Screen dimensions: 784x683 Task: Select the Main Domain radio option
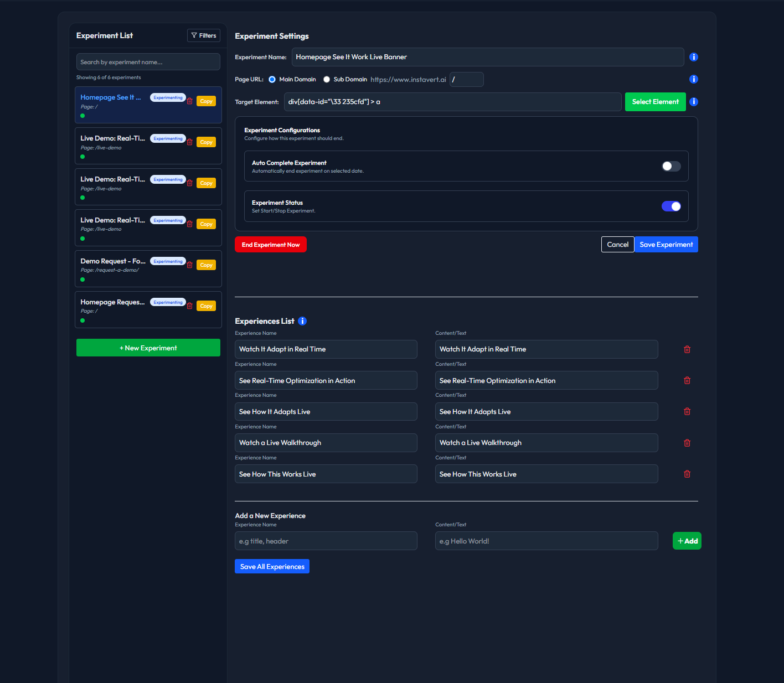pyautogui.click(x=272, y=80)
